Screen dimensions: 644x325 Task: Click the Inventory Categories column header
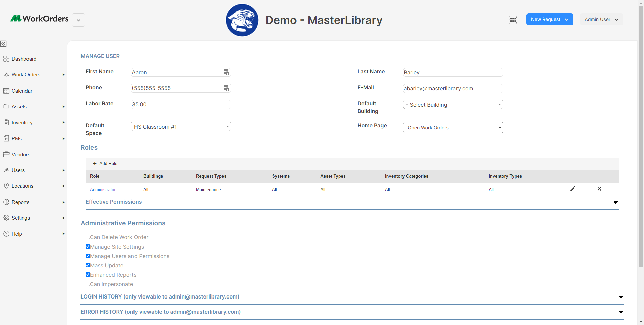coord(407,176)
